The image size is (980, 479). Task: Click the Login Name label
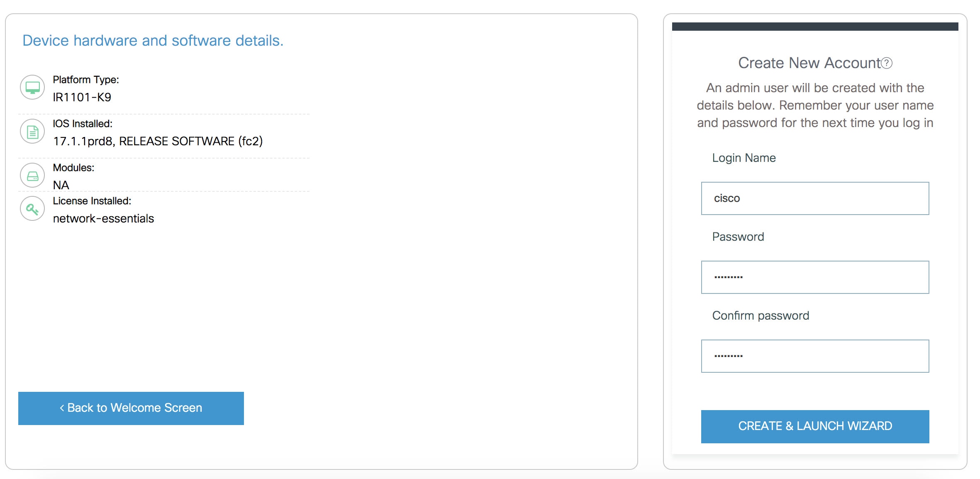(744, 158)
